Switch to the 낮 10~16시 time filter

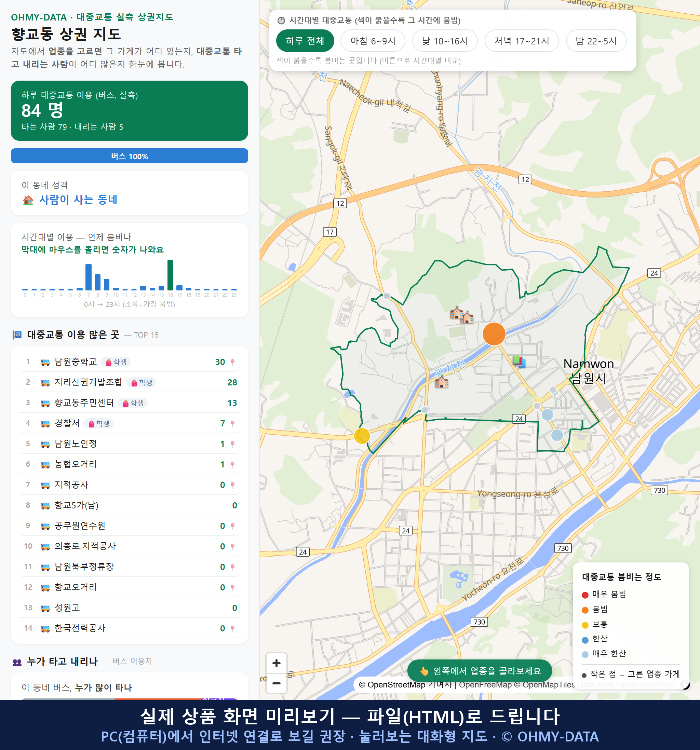click(445, 41)
